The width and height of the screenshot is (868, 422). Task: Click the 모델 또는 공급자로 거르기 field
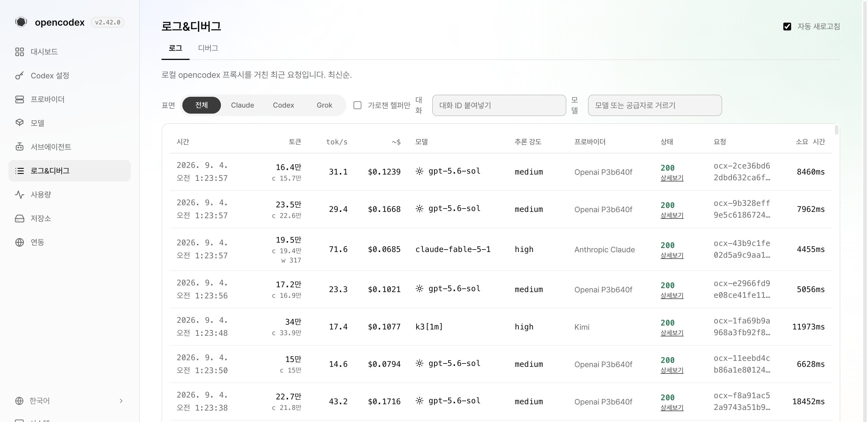pyautogui.click(x=655, y=105)
